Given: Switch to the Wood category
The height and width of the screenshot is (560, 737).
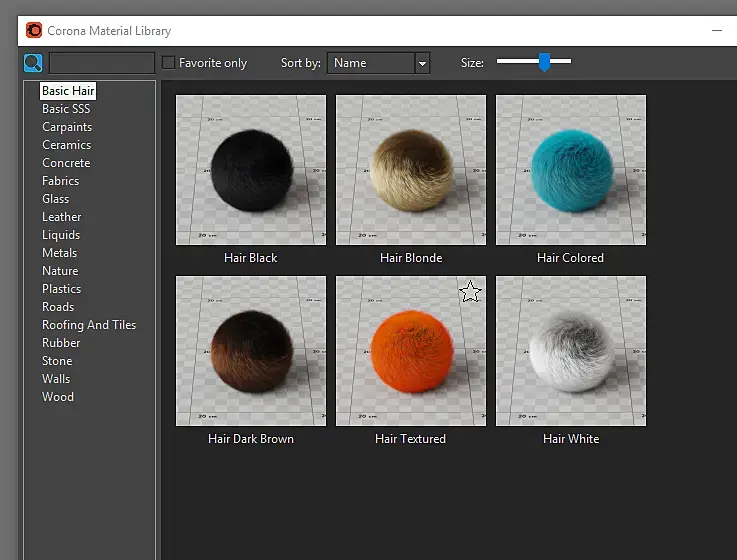Looking at the screenshot, I should tap(58, 397).
